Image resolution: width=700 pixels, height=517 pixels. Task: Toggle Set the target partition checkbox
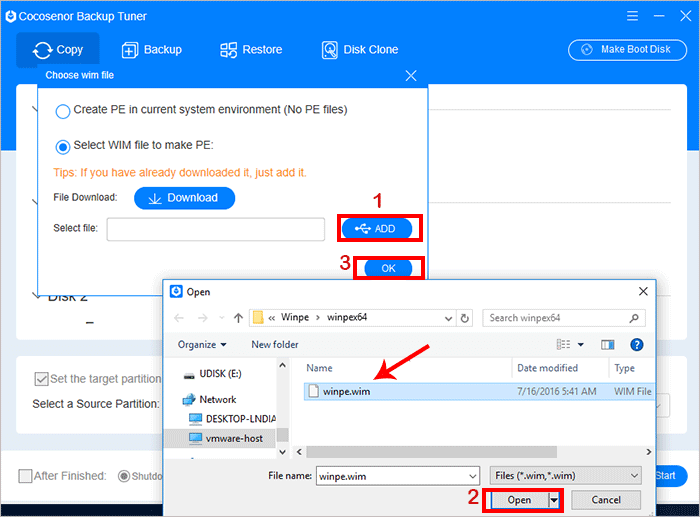pos(41,379)
